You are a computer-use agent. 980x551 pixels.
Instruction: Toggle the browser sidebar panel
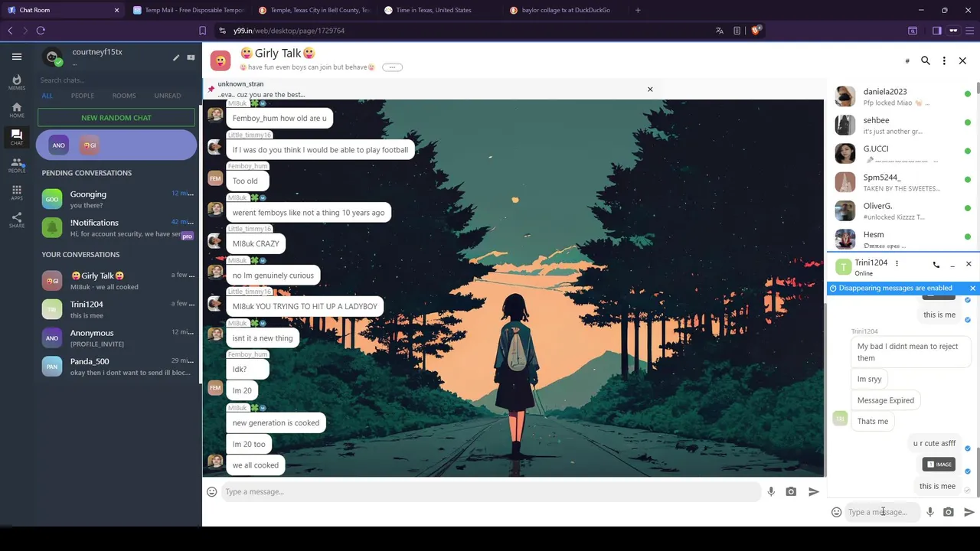936,31
